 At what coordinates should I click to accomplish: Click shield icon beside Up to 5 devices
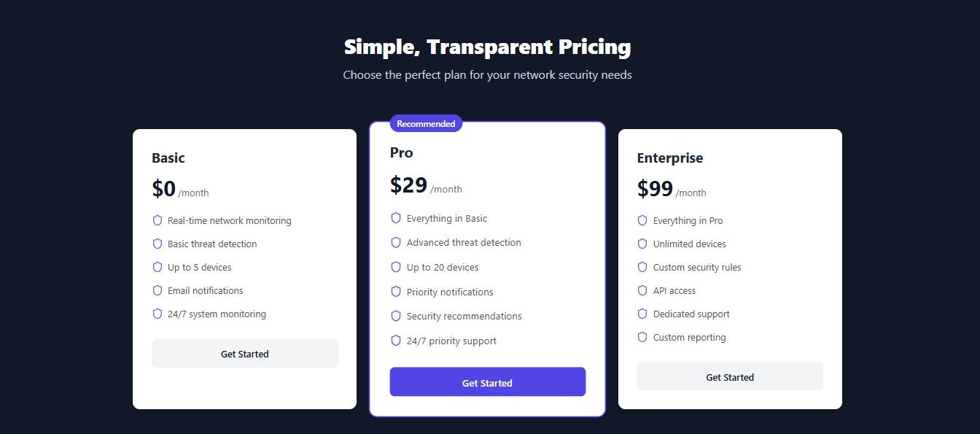coord(157,267)
